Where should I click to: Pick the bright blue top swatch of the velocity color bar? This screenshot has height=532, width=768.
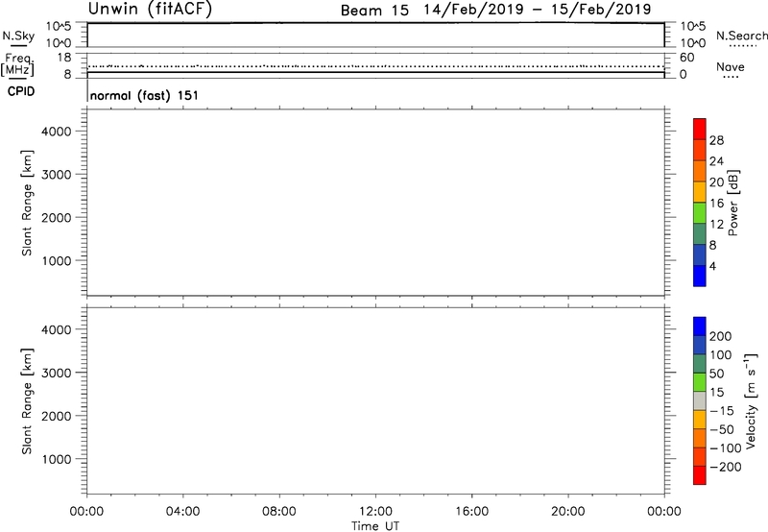tap(700, 326)
